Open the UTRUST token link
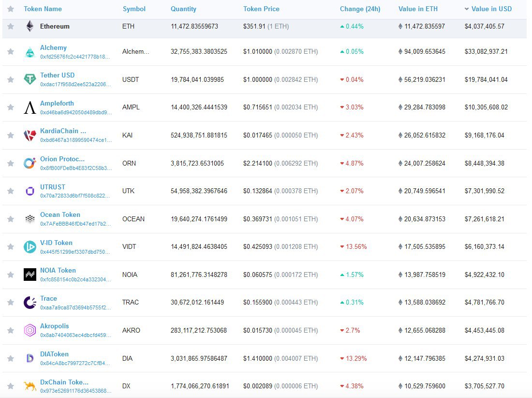This screenshot has width=532, height=398. (53, 187)
